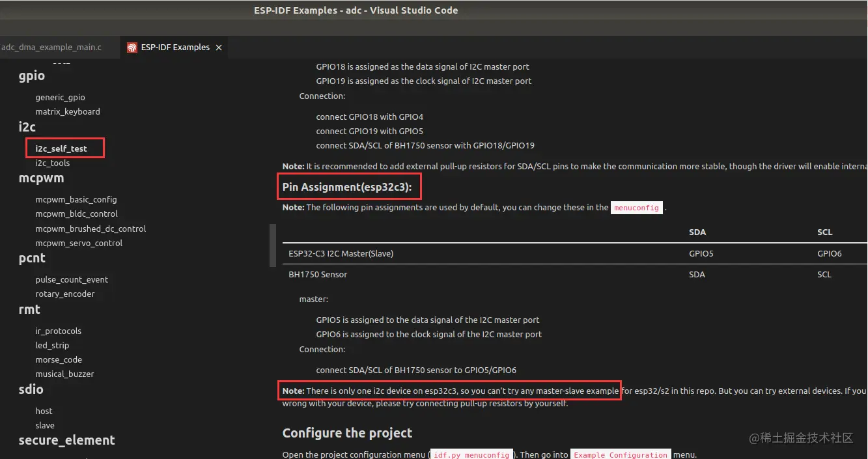Open the sdio slave example

45,425
